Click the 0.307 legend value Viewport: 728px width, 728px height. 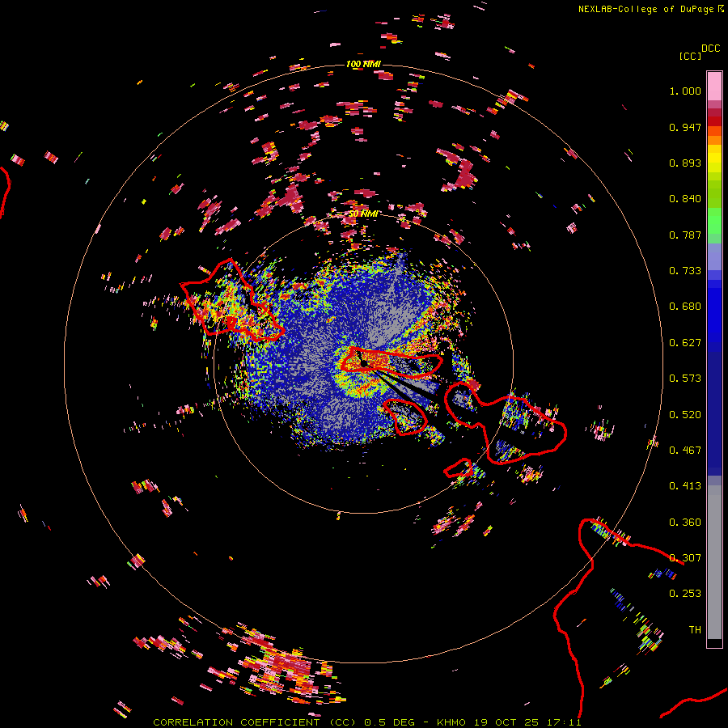685,558
